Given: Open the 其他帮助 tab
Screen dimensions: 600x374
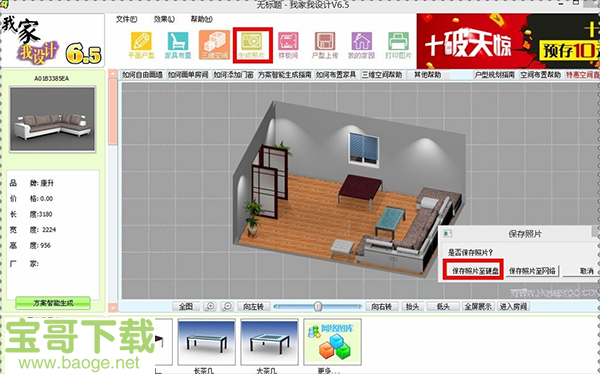Looking at the screenshot, I should 427,75.
